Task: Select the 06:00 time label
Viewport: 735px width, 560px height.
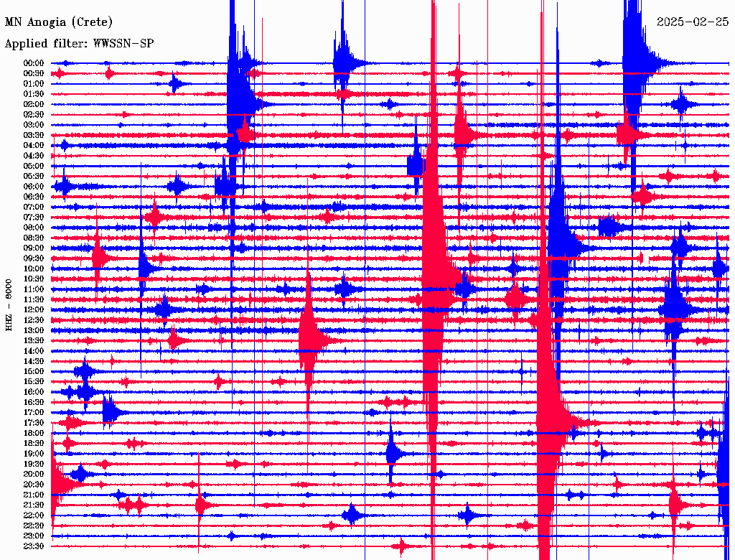Action: [x=33, y=187]
